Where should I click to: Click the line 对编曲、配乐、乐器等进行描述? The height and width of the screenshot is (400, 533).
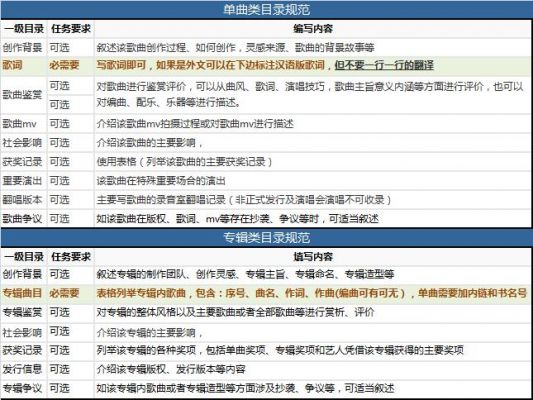point(168,102)
